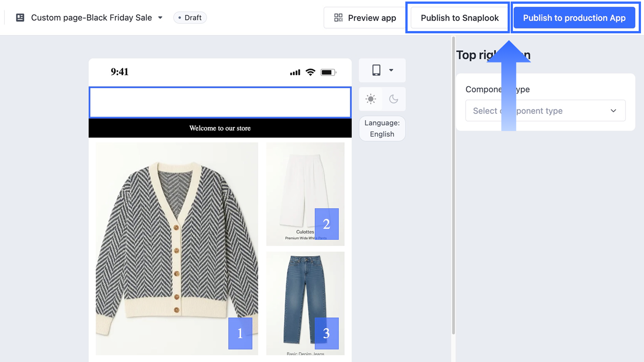Click the 9:41 time in phone preview
The image size is (644, 362).
coord(119,72)
